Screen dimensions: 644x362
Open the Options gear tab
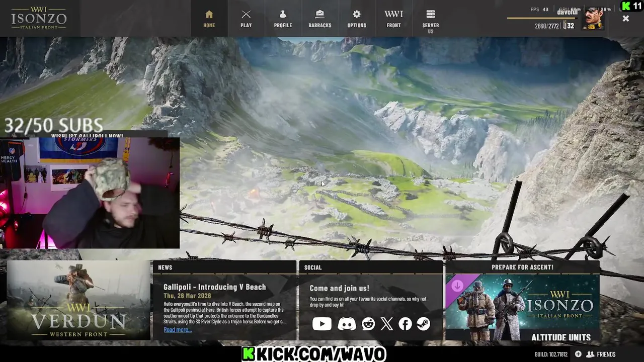click(357, 19)
